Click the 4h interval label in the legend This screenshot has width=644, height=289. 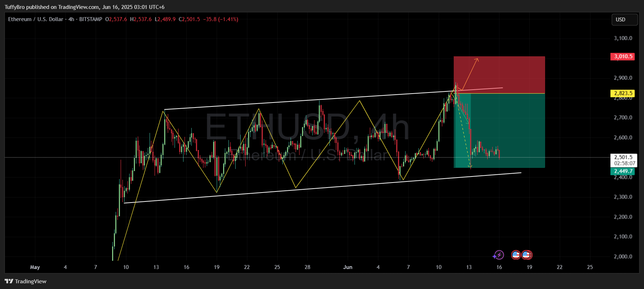point(71,19)
